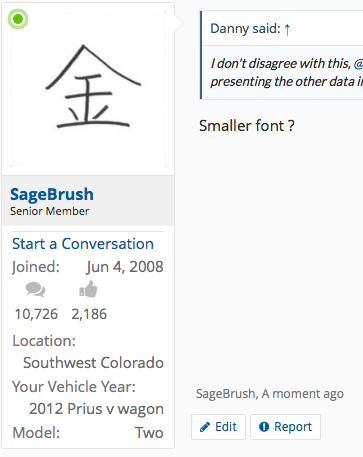This screenshot has width=363, height=457.
Task: Open the 'A moment ago' timestamp permalink
Action: (x=303, y=394)
